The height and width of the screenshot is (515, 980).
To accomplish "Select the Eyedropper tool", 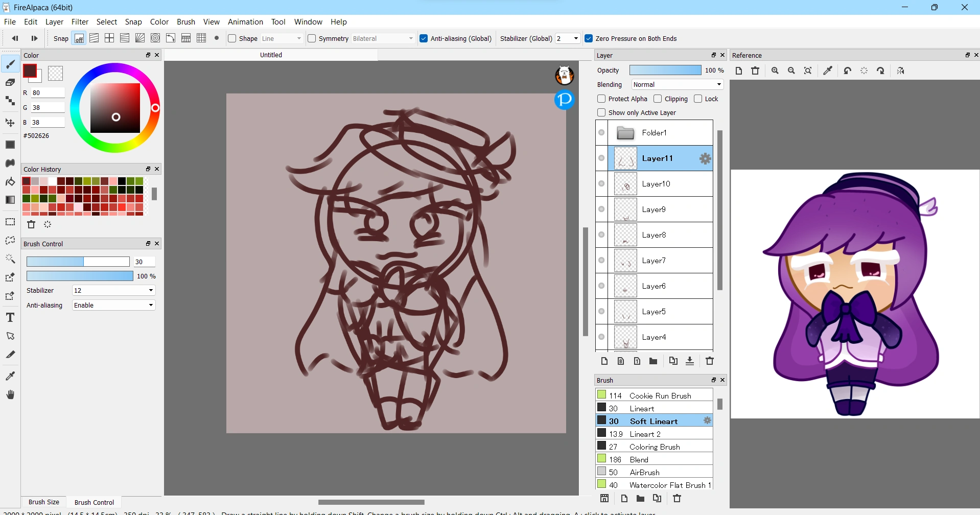I will pos(10,376).
